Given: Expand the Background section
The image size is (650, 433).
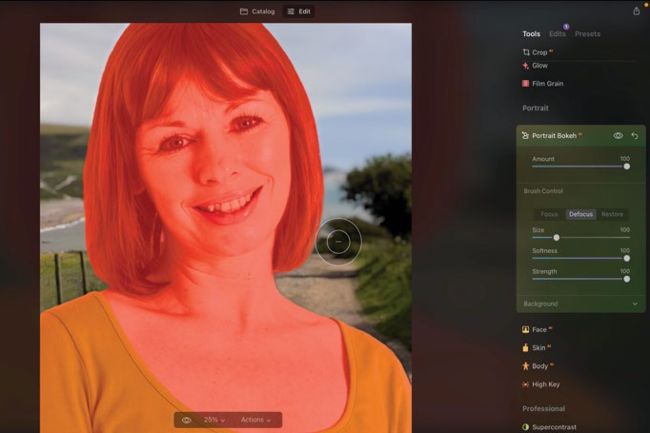Looking at the screenshot, I should click(634, 304).
